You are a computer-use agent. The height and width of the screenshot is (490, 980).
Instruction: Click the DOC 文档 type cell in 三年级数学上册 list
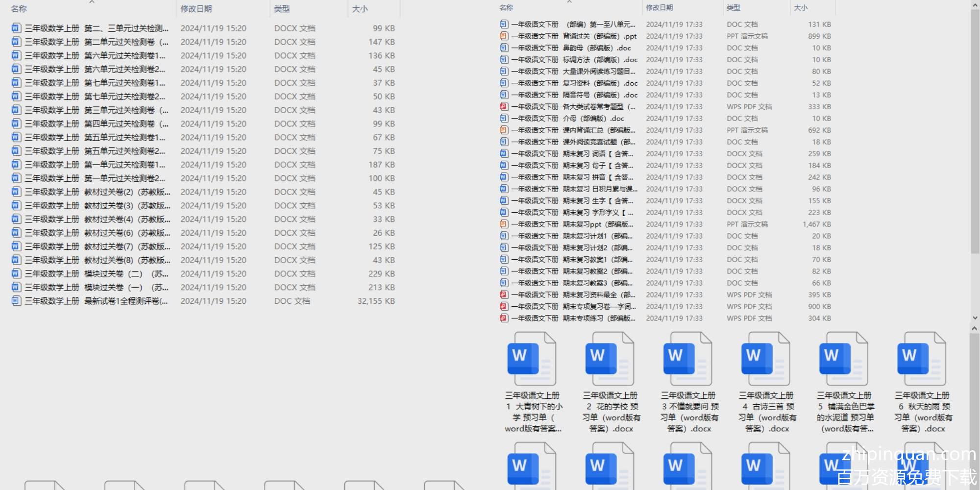pyautogui.click(x=292, y=301)
